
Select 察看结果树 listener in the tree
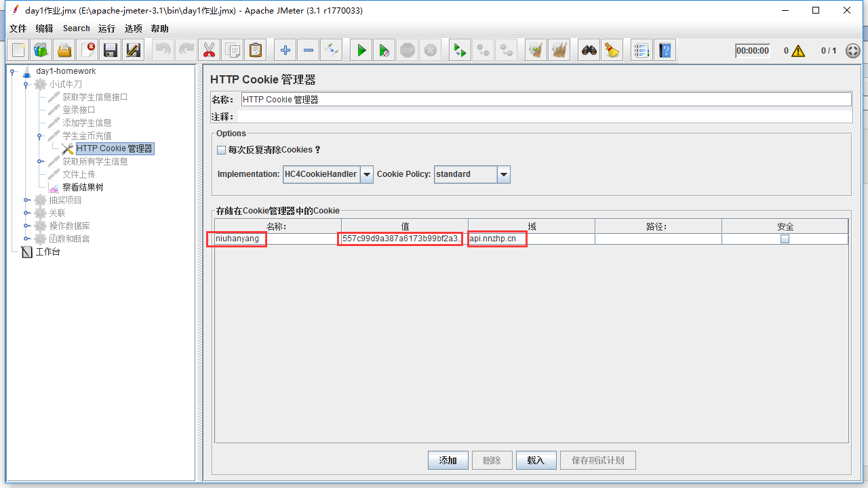[83, 187]
